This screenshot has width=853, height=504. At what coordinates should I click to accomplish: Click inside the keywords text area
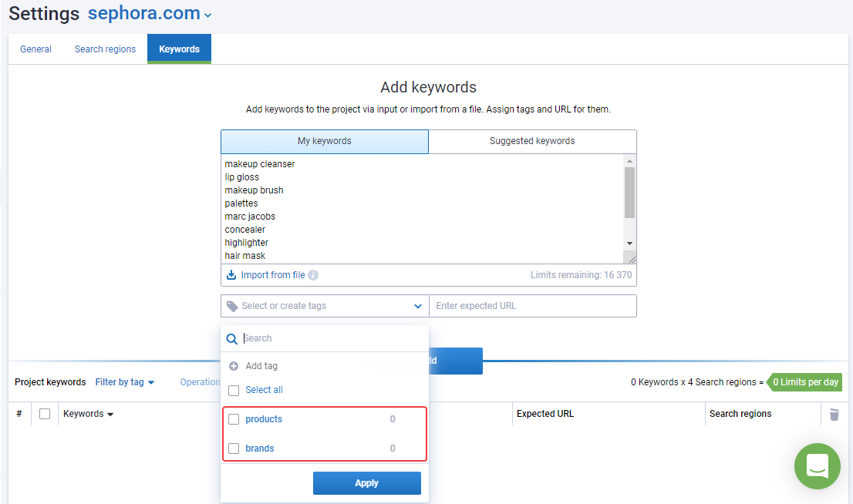(423, 210)
